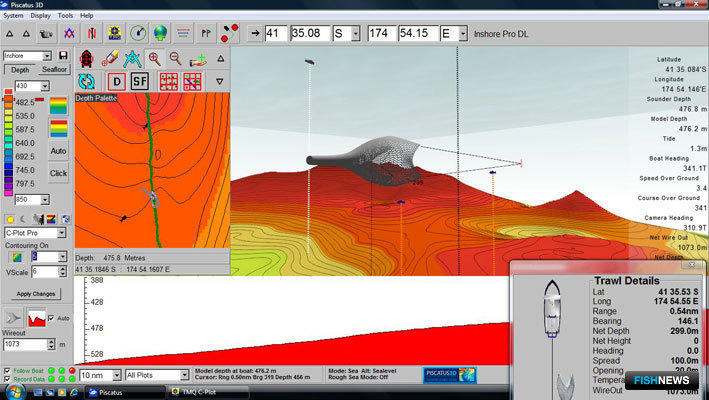The height and width of the screenshot is (400, 709).
Task: Click the Wireout value field 1073
Action: pyautogui.click(x=25, y=344)
